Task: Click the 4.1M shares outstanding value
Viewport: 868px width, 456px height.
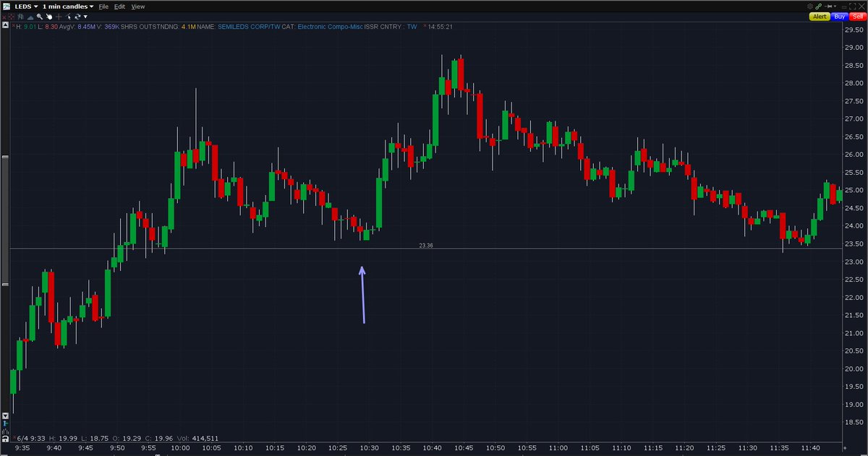Action: coord(188,26)
